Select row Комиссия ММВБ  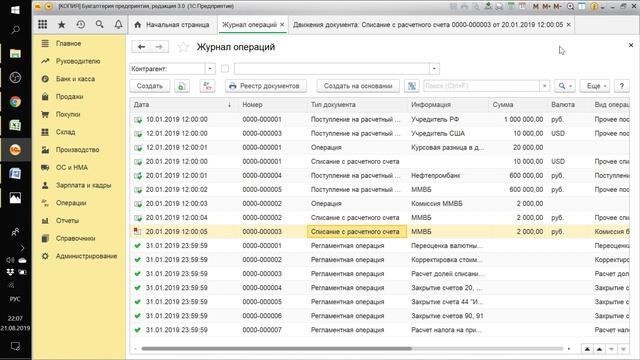pyautogui.click(x=380, y=204)
